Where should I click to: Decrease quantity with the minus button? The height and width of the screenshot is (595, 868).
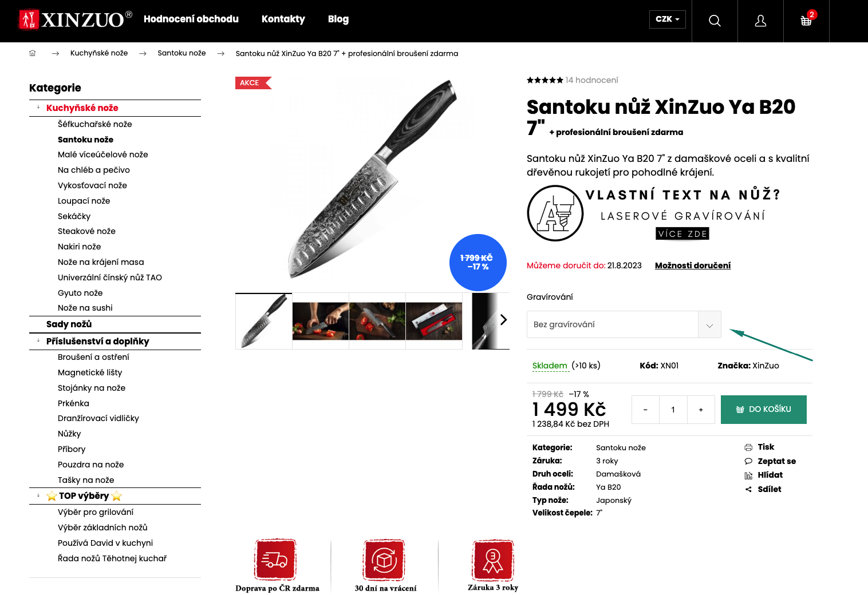coord(645,410)
